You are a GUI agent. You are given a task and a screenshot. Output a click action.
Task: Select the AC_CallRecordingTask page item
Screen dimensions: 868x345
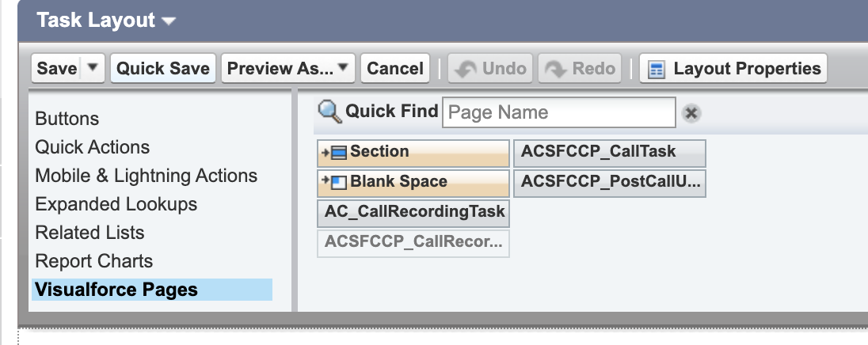coord(413,214)
